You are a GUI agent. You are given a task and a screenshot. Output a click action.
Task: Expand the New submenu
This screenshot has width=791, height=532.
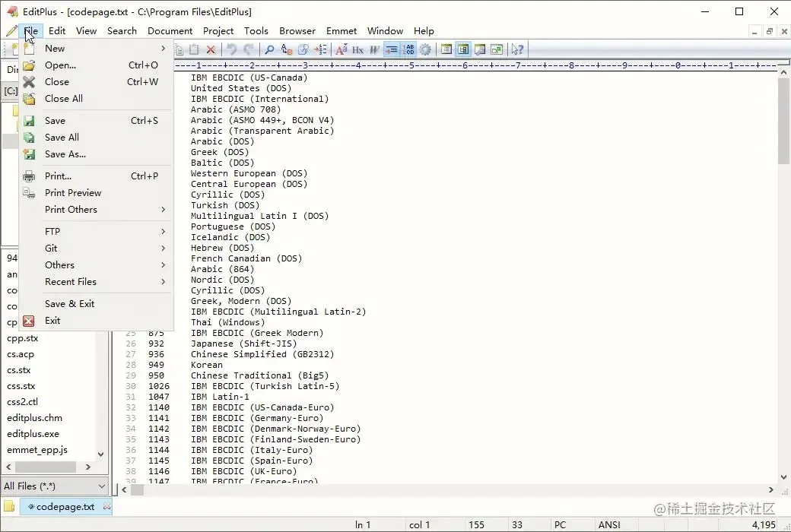coord(97,49)
